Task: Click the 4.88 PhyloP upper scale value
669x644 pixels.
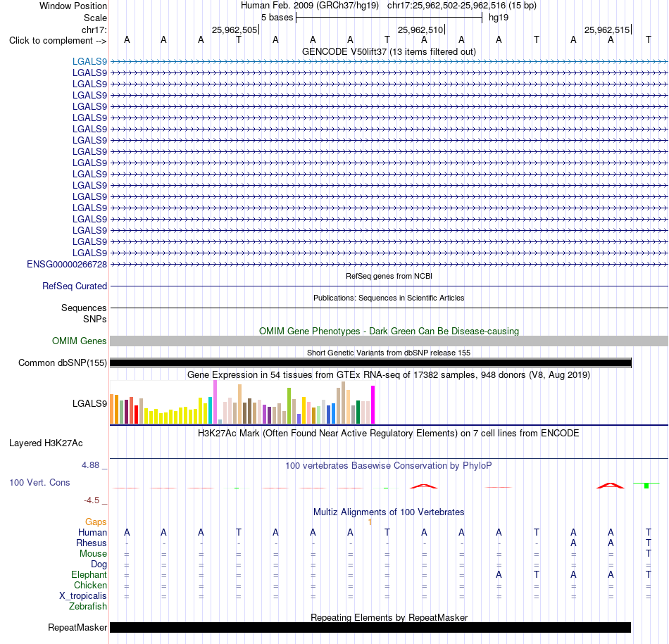Action: pyautogui.click(x=90, y=465)
